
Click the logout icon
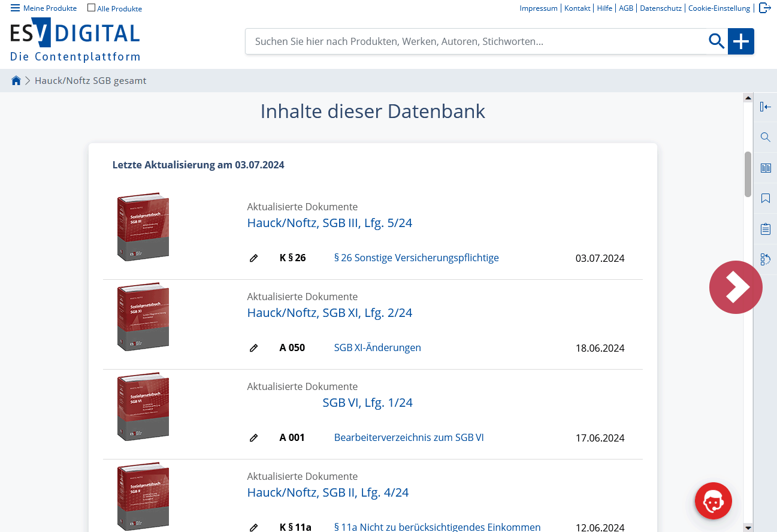[764, 8]
